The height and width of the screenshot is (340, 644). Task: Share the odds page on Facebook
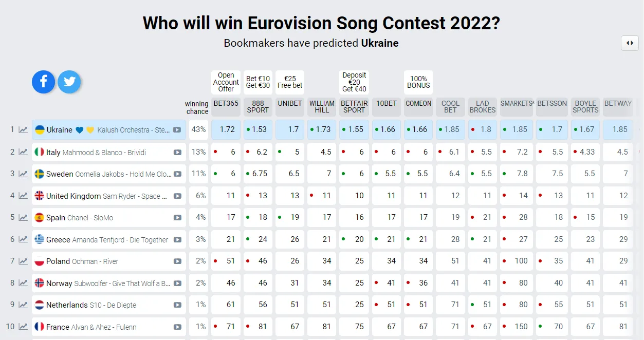point(44,82)
